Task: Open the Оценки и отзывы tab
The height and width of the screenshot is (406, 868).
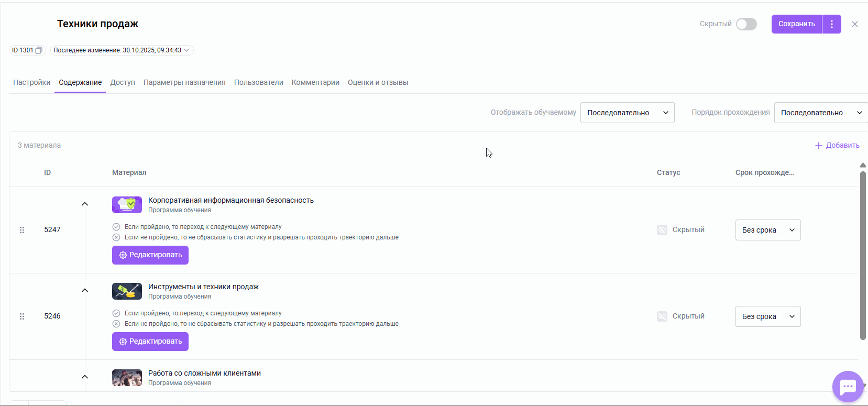Action: click(378, 82)
